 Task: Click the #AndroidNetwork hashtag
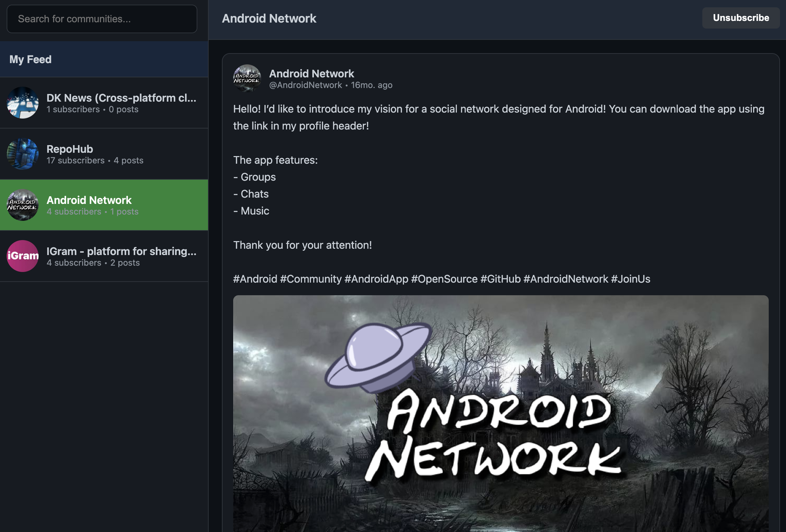[565, 279]
